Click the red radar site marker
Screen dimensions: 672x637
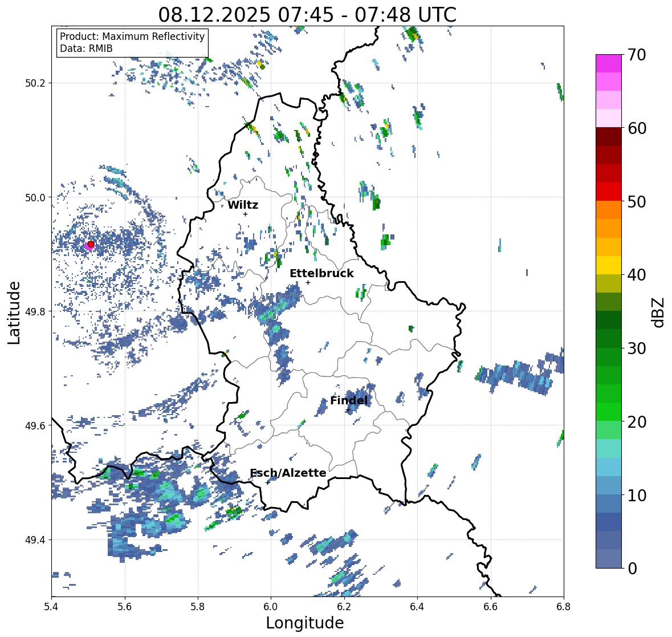coord(91,244)
